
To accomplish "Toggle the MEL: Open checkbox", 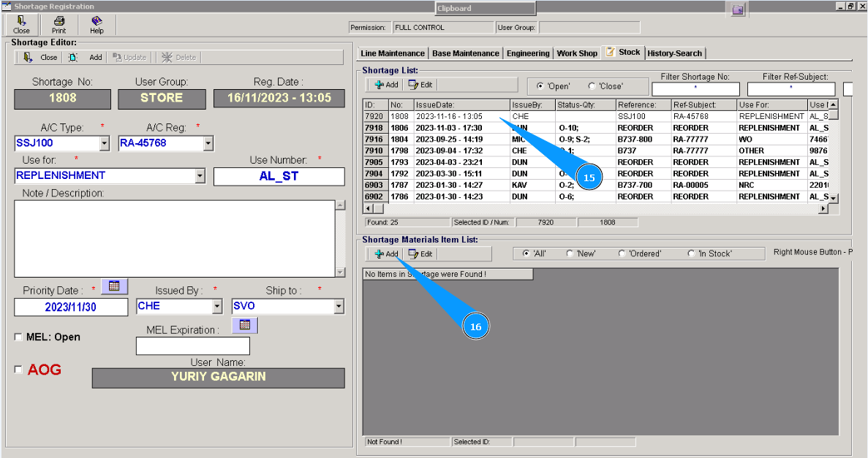I will (19, 337).
